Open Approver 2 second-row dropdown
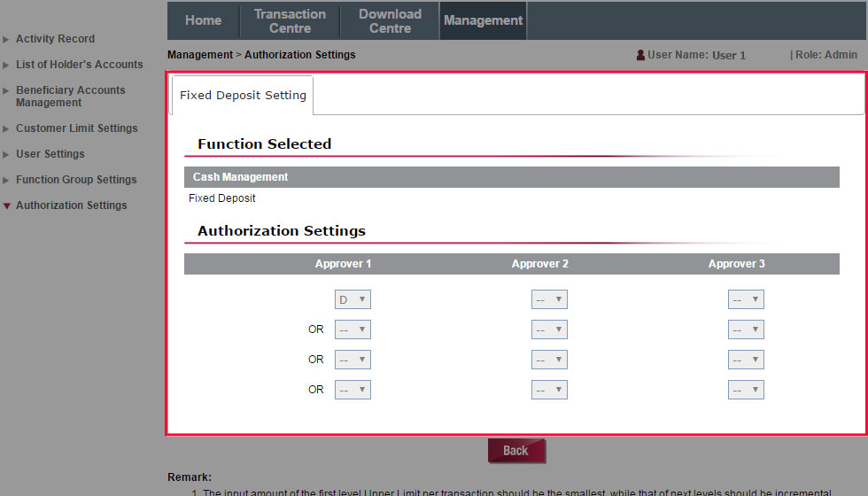Image resolution: width=868 pixels, height=496 pixels. (x=549, y=329)
